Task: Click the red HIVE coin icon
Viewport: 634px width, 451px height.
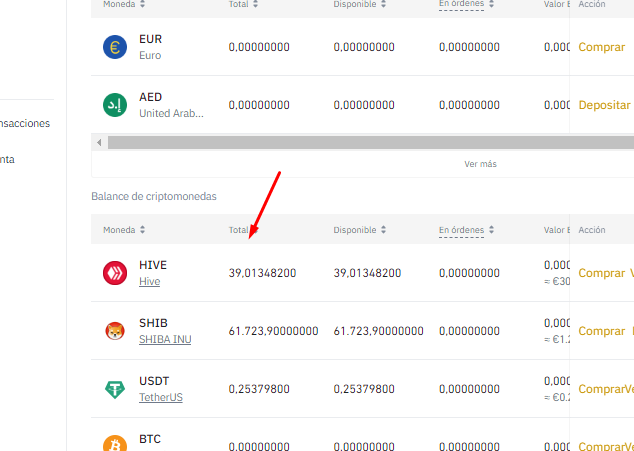Action: point(115,273)
